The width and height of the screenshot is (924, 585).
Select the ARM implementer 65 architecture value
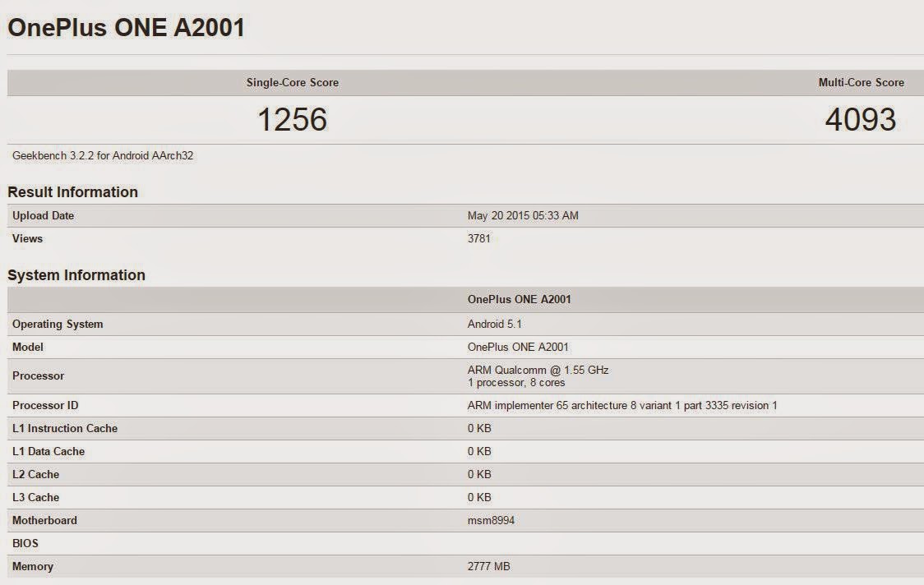pyautogui.click(x=622, y=405)
